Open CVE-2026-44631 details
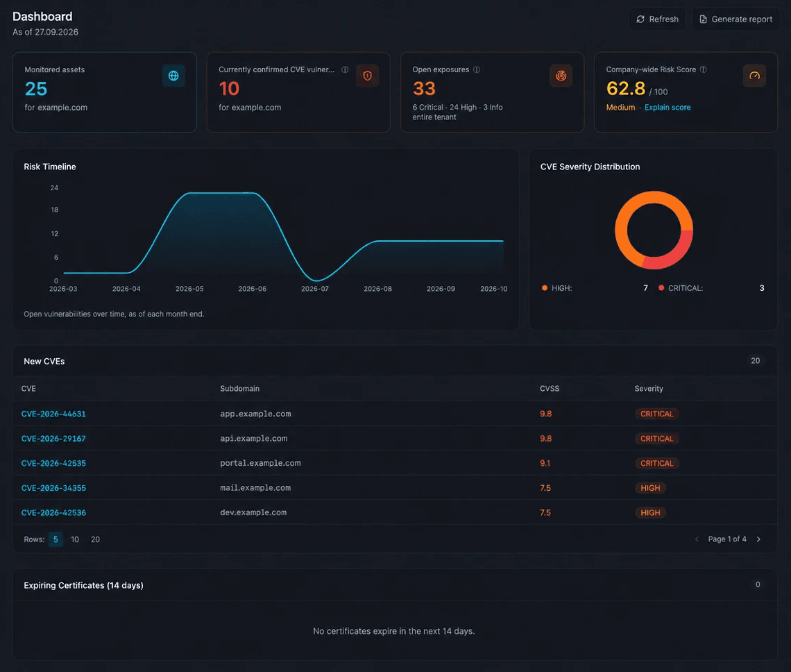Viewport: 791px width, 672px height. (53, 414)
